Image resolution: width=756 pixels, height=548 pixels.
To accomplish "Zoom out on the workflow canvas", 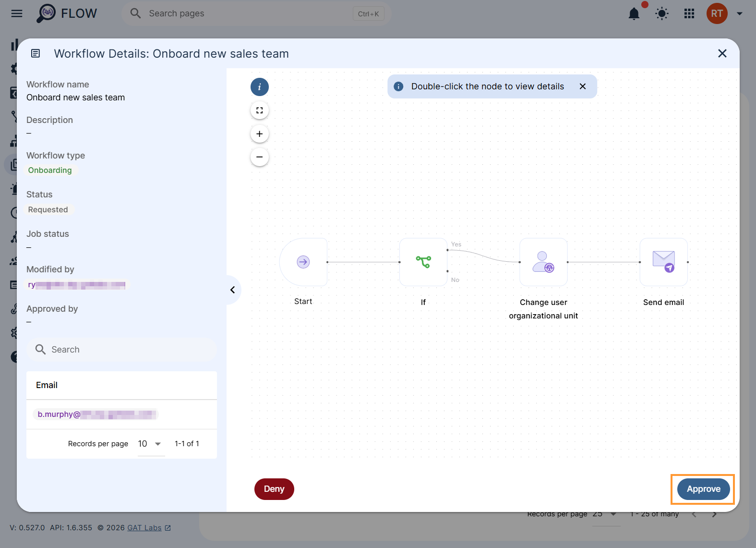I will (x=260, y=157).
